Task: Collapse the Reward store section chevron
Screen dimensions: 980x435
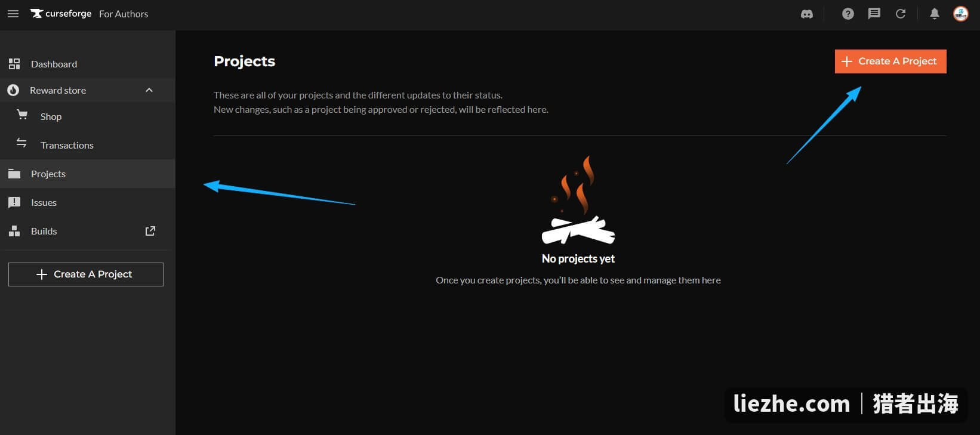Action: (149, 90)
